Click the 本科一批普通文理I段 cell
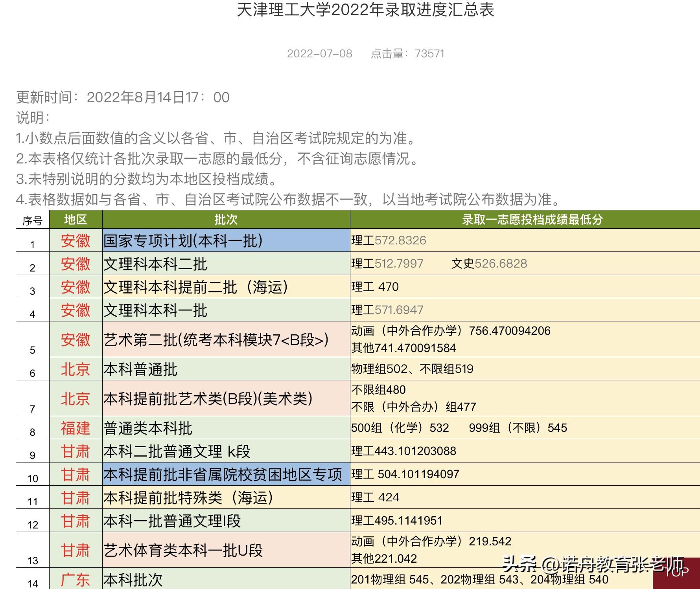700x589 pixels. pos(226,521)
